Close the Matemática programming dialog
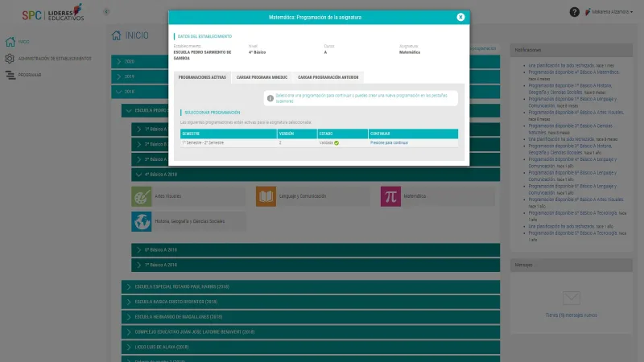The height and width of the screenshot is (362, 644). tap(460, 17)
